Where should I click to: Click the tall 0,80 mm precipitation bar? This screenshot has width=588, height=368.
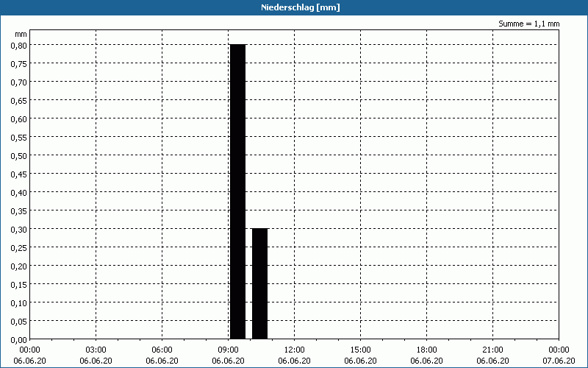(237, 191)
